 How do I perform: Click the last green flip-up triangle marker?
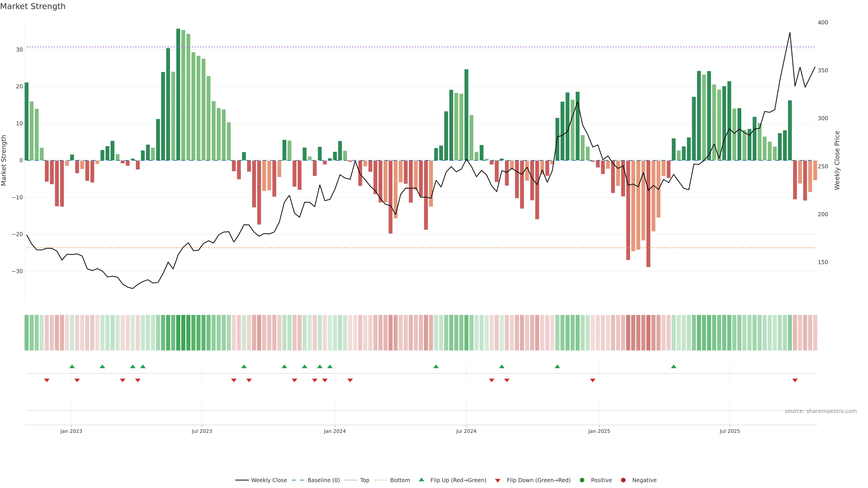coord(674,366)
